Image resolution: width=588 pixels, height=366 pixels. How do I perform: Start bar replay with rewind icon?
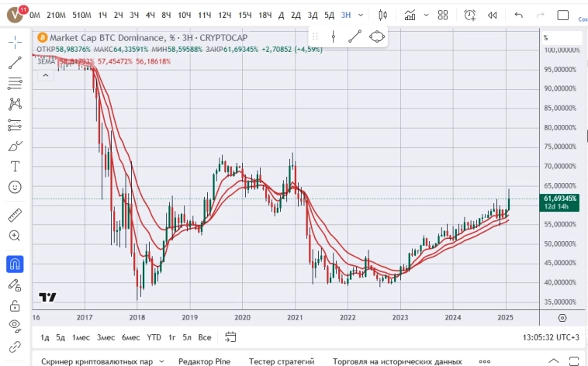(x=492, y=15)
